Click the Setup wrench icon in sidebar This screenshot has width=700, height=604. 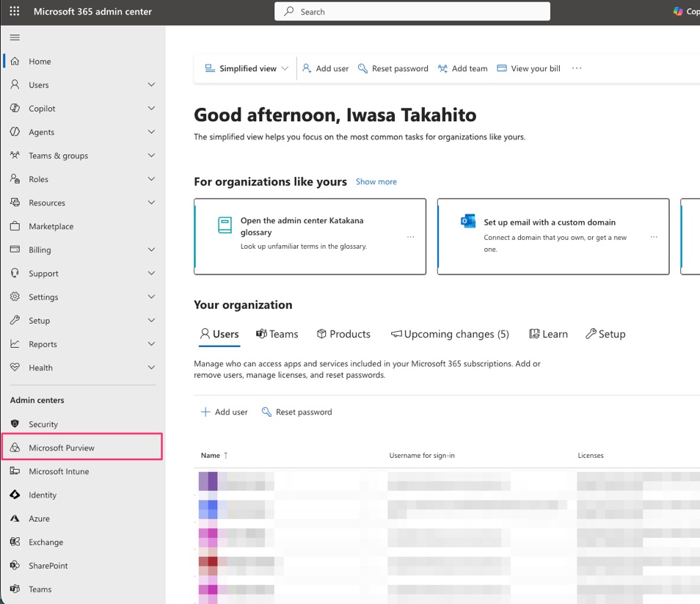coord(15,320)
